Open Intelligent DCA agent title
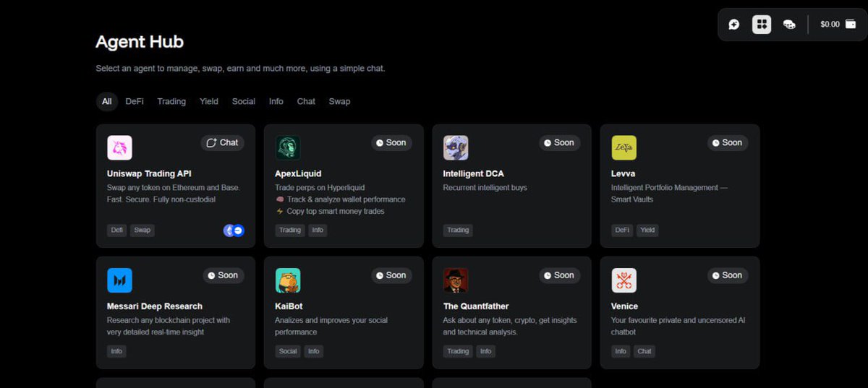The image size is (868, 388). click(473, 174)
